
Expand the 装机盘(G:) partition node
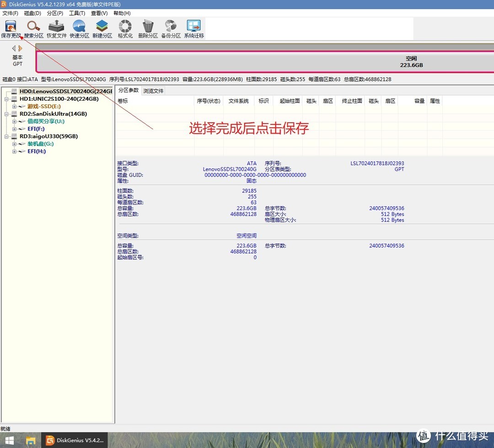[14, 144]
